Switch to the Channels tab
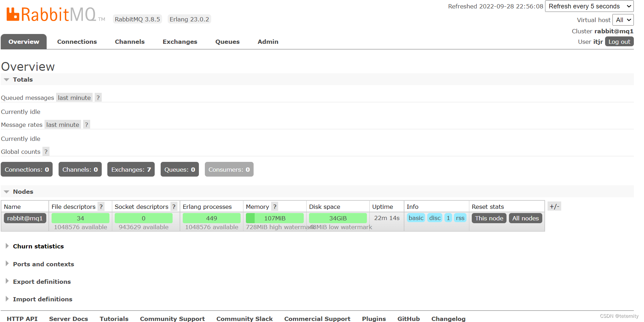The image size is (644, 322). coord(130,42)
